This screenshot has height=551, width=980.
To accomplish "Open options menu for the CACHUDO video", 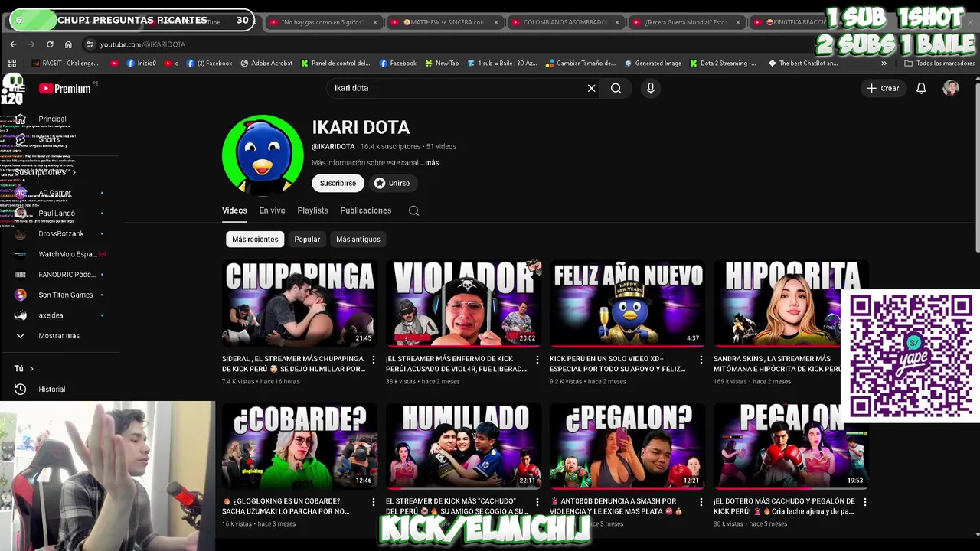I will [537, 501].
